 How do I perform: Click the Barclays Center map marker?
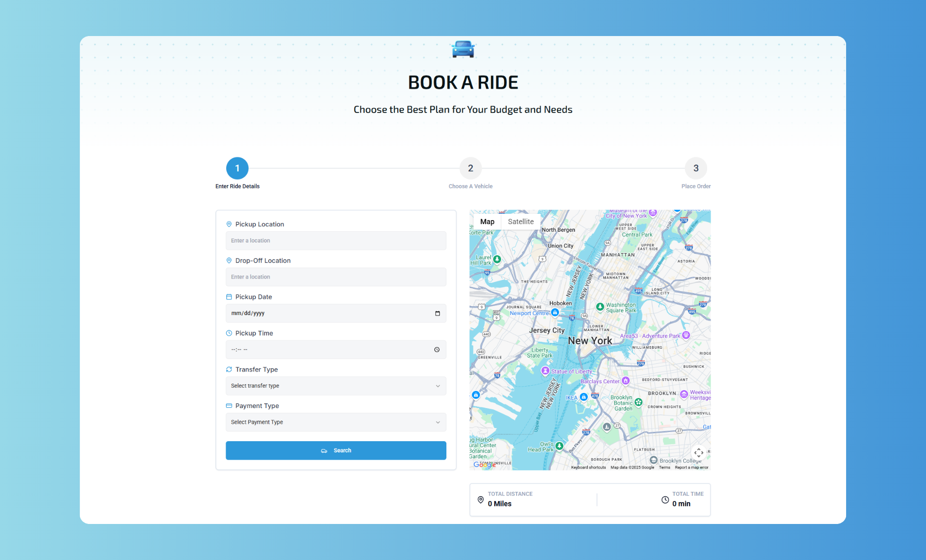pyautogui.click(x=626, y=381)
